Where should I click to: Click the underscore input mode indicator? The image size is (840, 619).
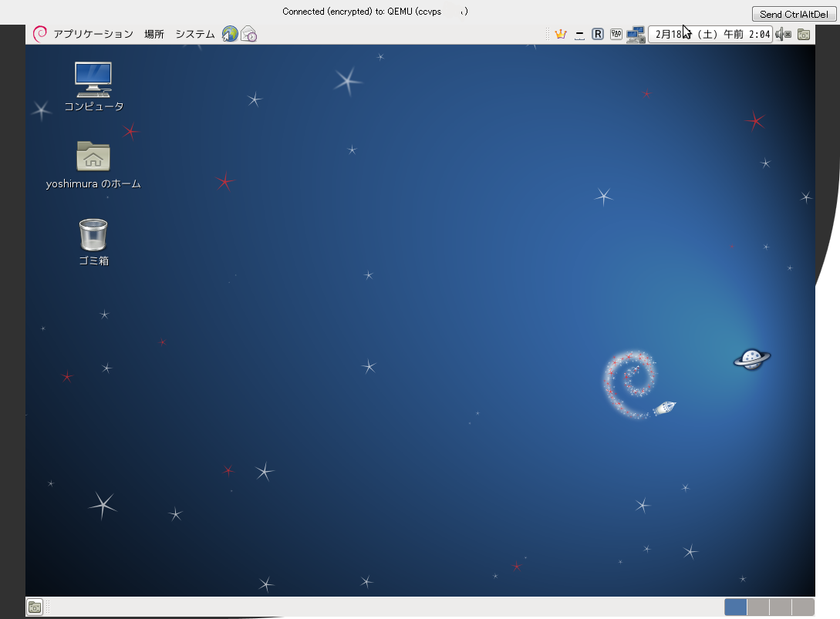(579, 34)
